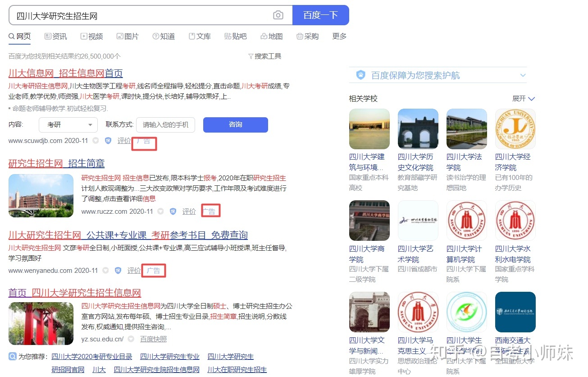The image size is (588, 377).
Task: Expand arrow next to yz.scu.edu.cn/
Action: point(131,339)
